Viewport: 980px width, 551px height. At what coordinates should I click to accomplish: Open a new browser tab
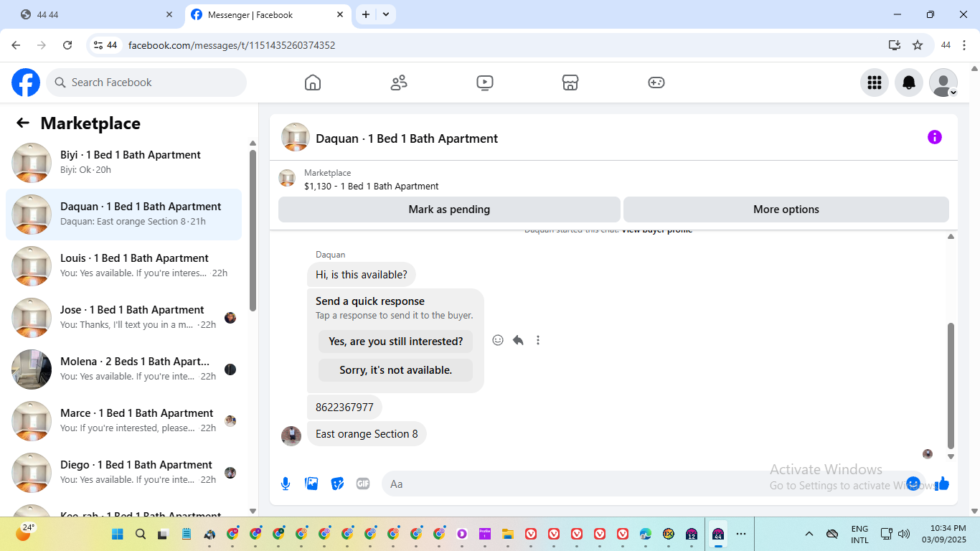pos(366,14)
